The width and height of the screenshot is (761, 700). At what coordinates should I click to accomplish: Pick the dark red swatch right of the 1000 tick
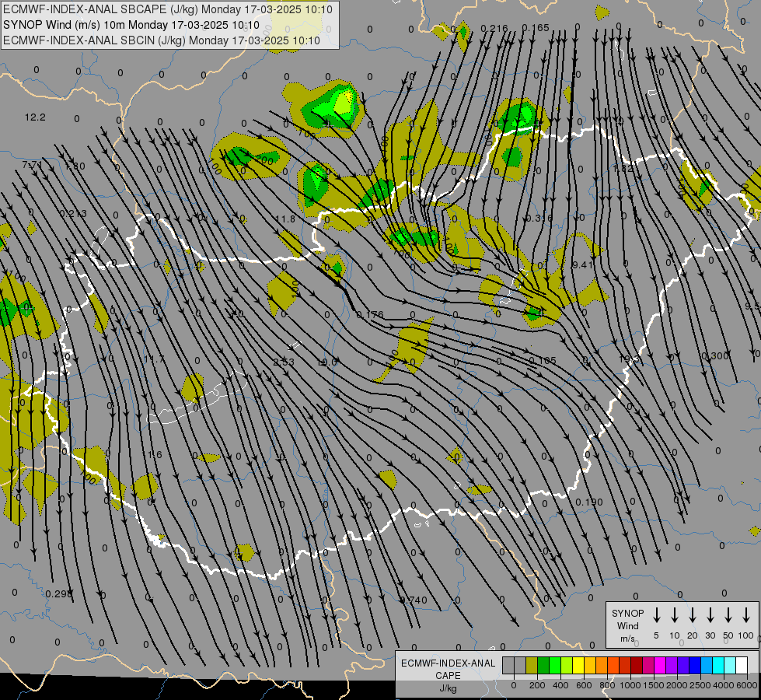coord(637,666)
